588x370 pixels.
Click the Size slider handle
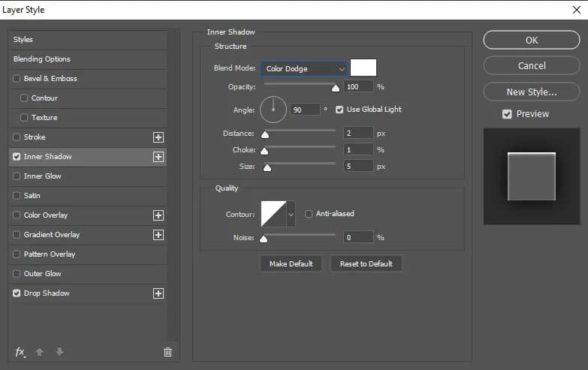pos(267,167)
